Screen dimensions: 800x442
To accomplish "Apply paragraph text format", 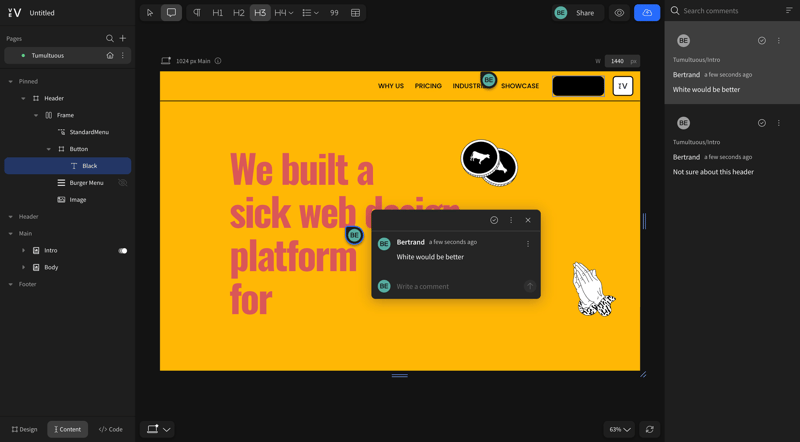I will click(x=197, y=13).
